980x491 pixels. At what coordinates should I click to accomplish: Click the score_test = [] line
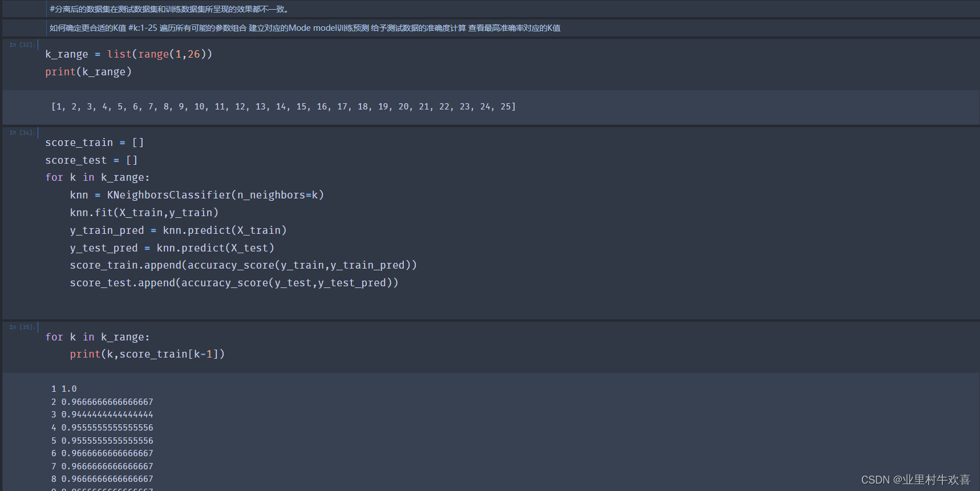[x=91, y=160]
